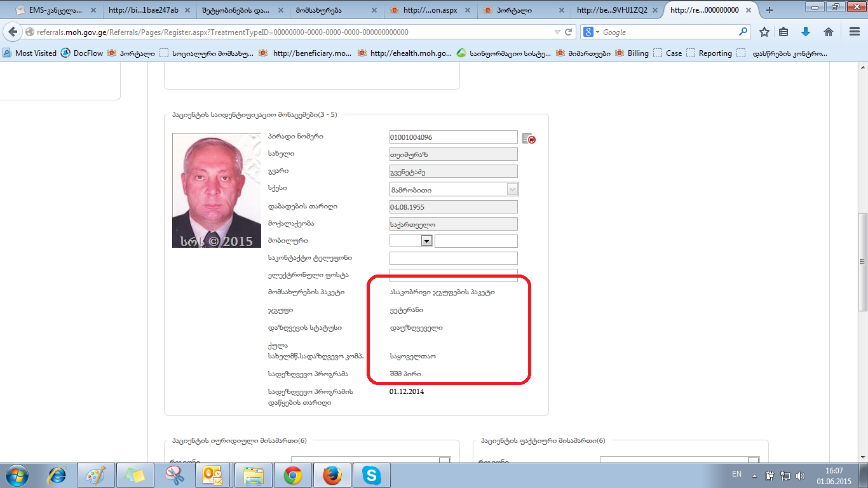This screenshot has width=868, height=488.
Task: Open the mobile prefix dropdown
Action: (426, 241)
